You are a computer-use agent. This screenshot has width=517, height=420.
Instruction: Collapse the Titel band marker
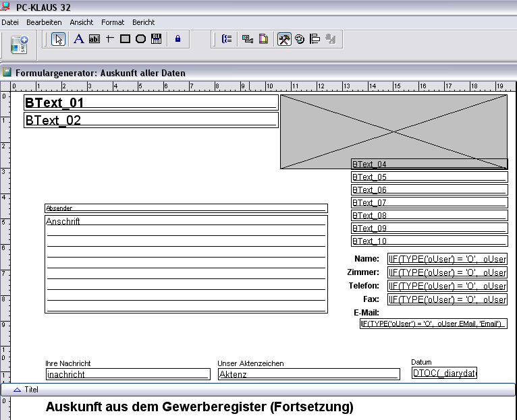click(x=18, y=390)
